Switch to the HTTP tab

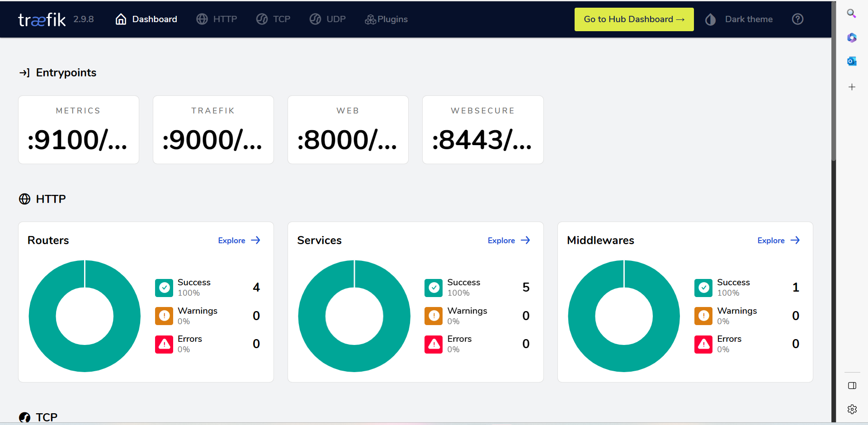[x=217, y=19]
